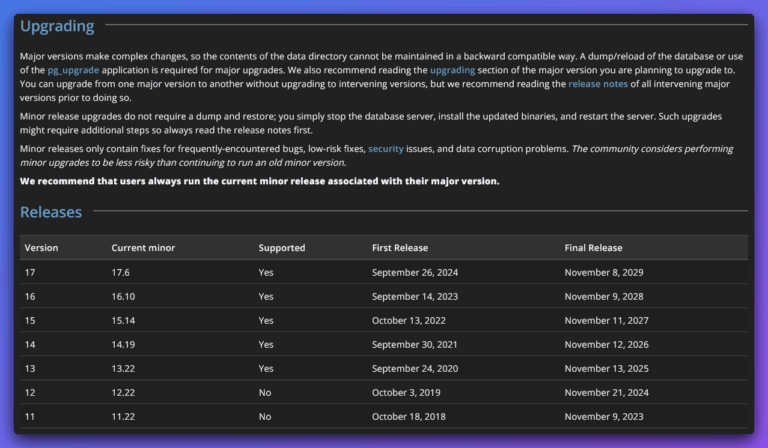
Task: Click the No value in version 12 row
Action: [x=264, y=392]
